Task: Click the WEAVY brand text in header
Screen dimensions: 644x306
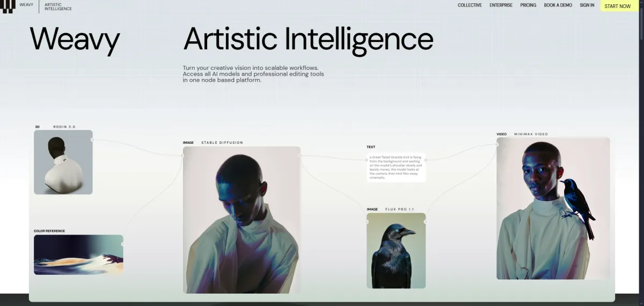Action: point(26,5)
